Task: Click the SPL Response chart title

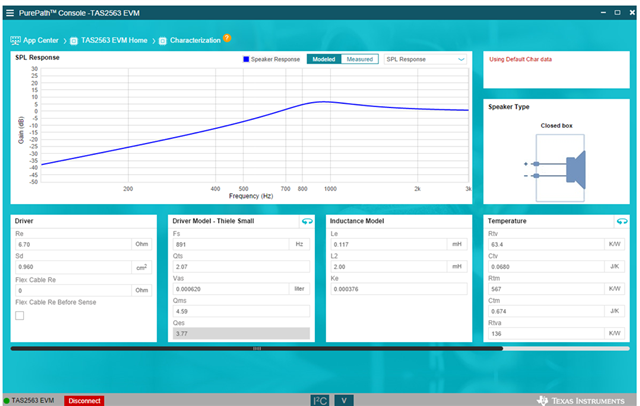Action: tap(37, 58)
